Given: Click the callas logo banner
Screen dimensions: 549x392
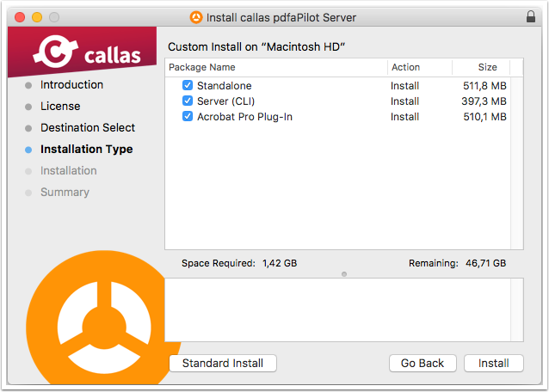Looking at the screenshot, I should (x=82, y=52).
